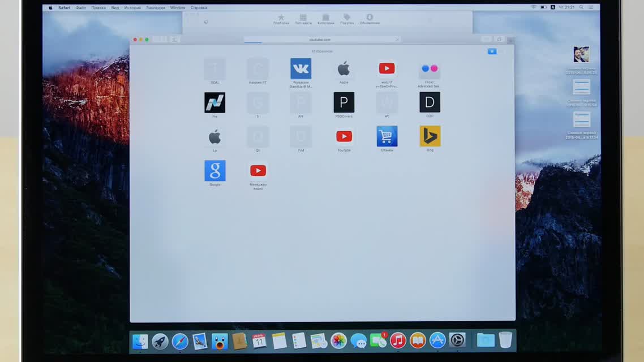Open the black N logo favorite tile
Viewport: 644px width, 362px height.
point(215,102)
